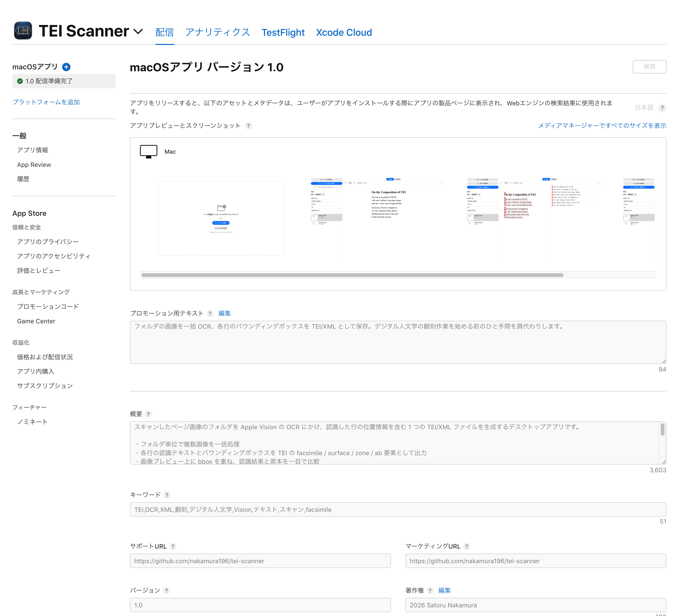Click 編集 next to 著作権
The image size is (695, 616).
tap(445, 590)
